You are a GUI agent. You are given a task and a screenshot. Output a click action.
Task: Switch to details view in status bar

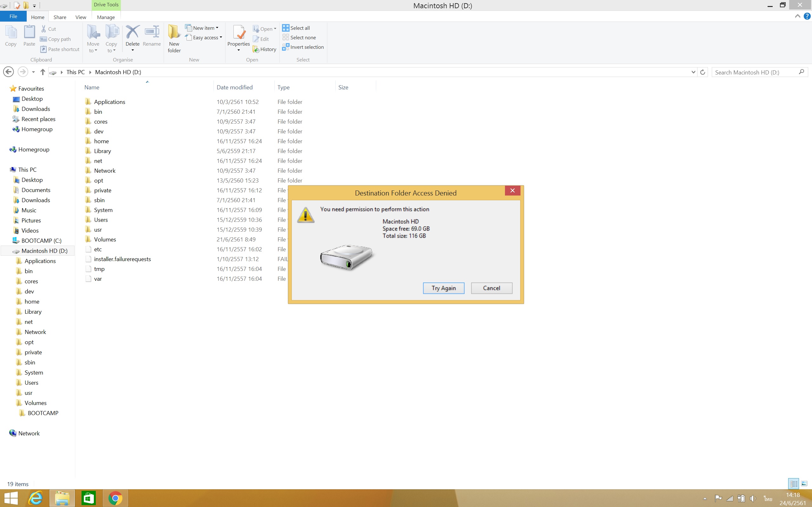(x=794, y=484)
